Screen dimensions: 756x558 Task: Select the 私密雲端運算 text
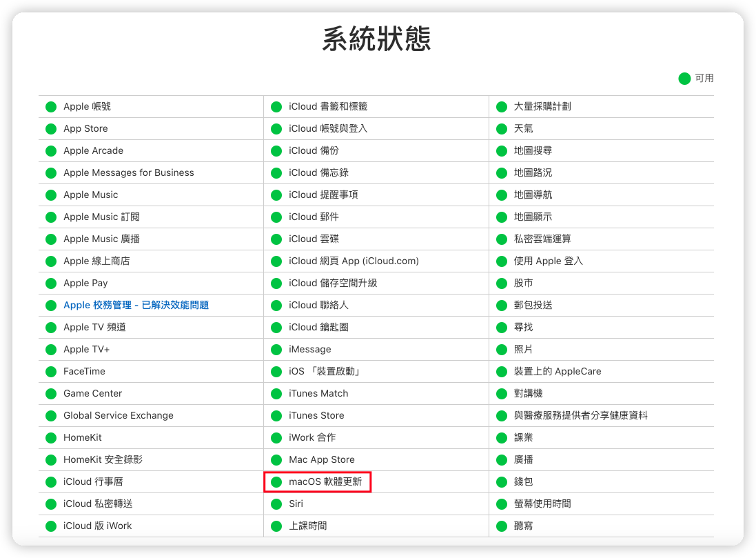pos(542,239)
